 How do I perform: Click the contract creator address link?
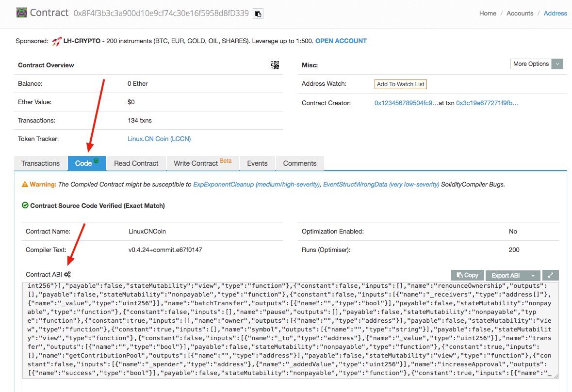(405, 103)
